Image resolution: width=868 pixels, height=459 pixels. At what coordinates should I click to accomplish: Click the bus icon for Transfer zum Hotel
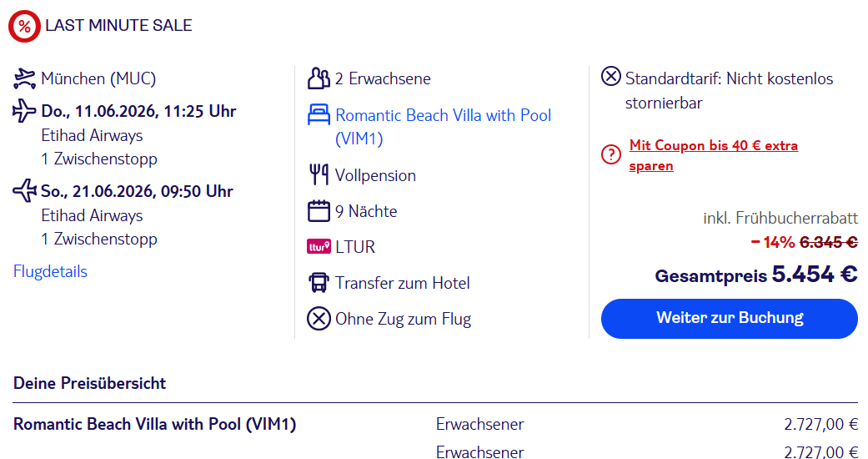319,283
